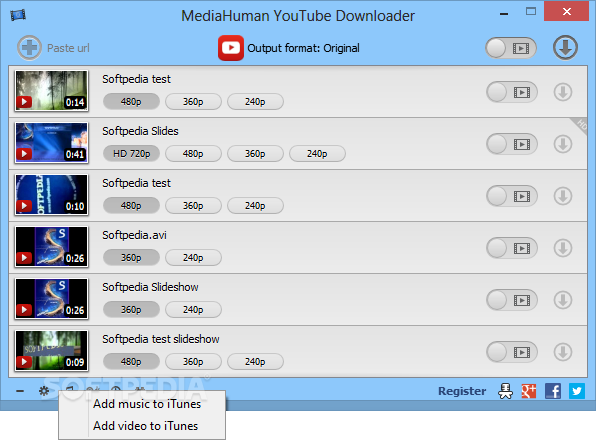Choose Add music to iTunes menu entry

click(x=147, y=404)
